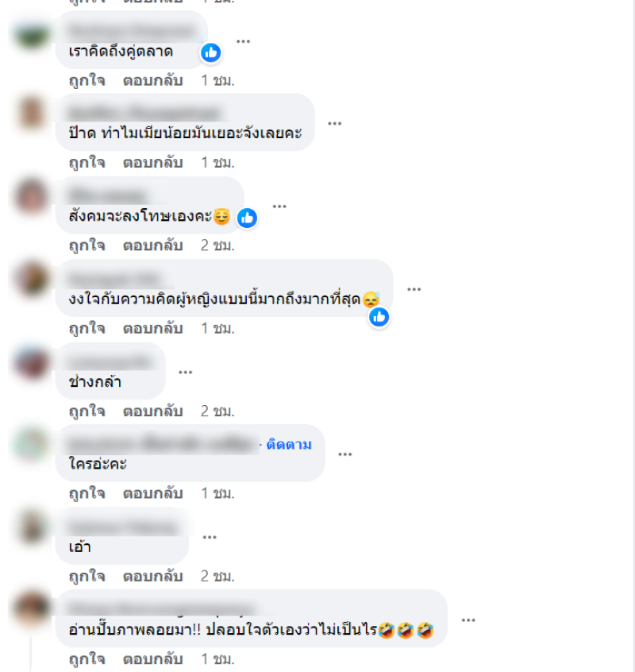Open three-dot menu beside ใครอ่ะคะ comment

coord(345,454)
